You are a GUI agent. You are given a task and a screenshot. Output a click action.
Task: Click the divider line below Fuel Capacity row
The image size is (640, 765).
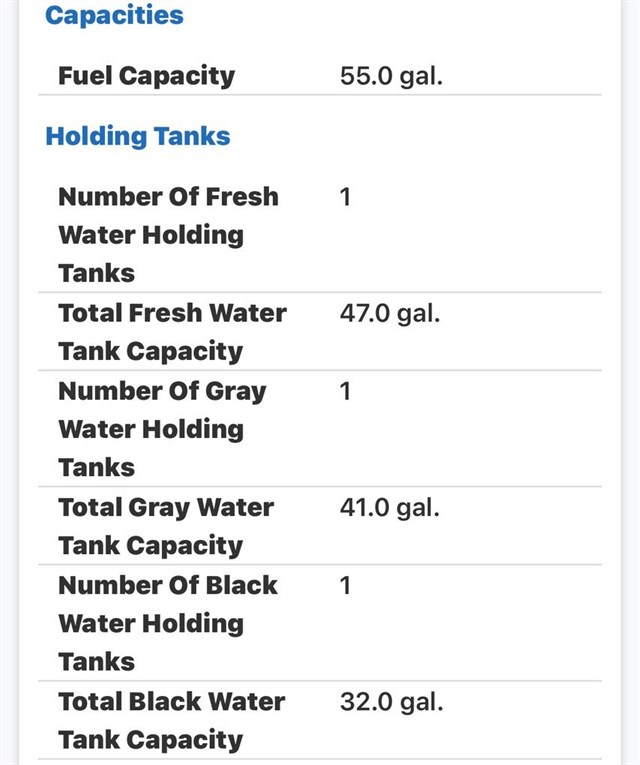pos(320,95)
